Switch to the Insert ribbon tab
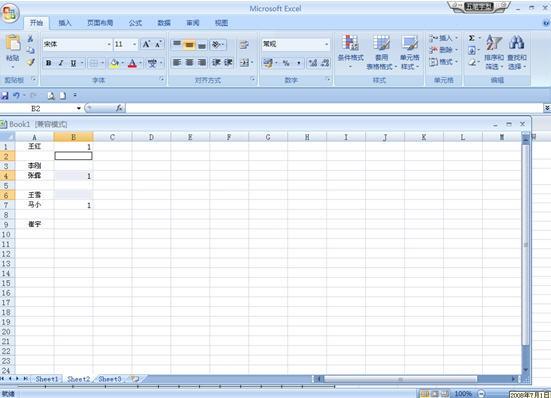Viewport: 551px width, 398px height. (65, 23)
